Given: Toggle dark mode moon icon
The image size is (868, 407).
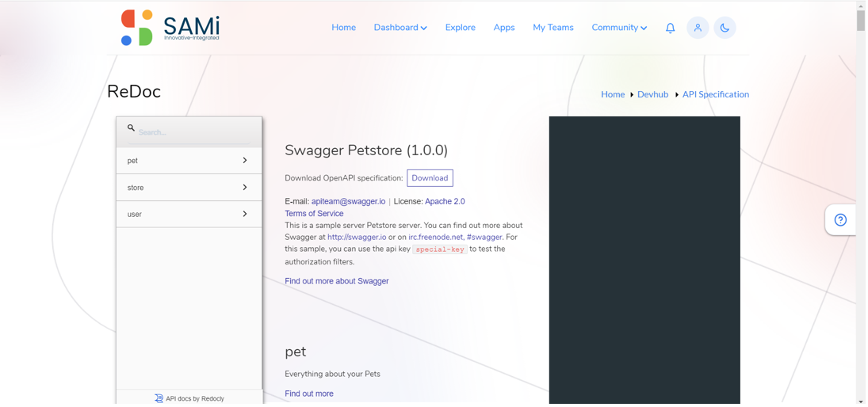Looking at the screenshot, I should [x=725, y=28].
